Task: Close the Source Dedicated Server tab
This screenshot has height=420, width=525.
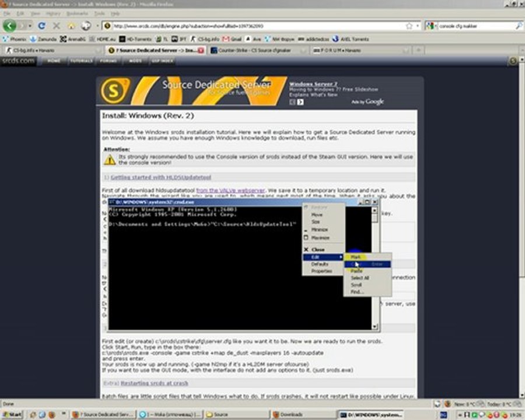Action: (201, 51)
